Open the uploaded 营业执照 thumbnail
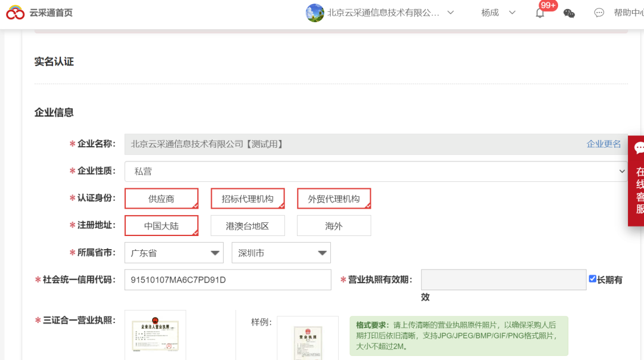 (155, 335)
